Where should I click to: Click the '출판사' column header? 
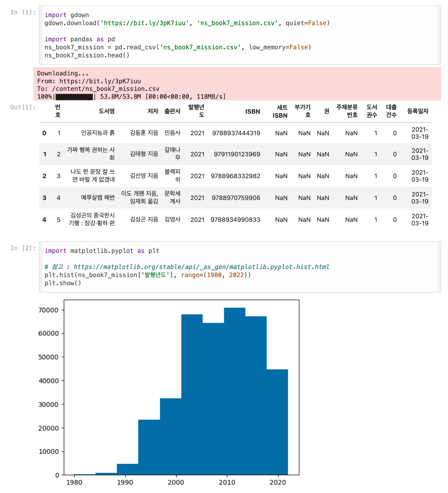point(172,111)
